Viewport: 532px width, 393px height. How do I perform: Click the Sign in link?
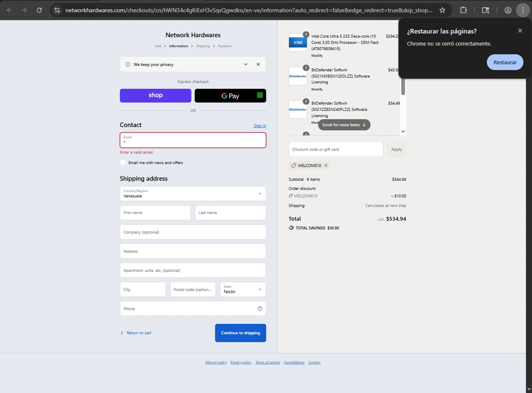(260, 126)
